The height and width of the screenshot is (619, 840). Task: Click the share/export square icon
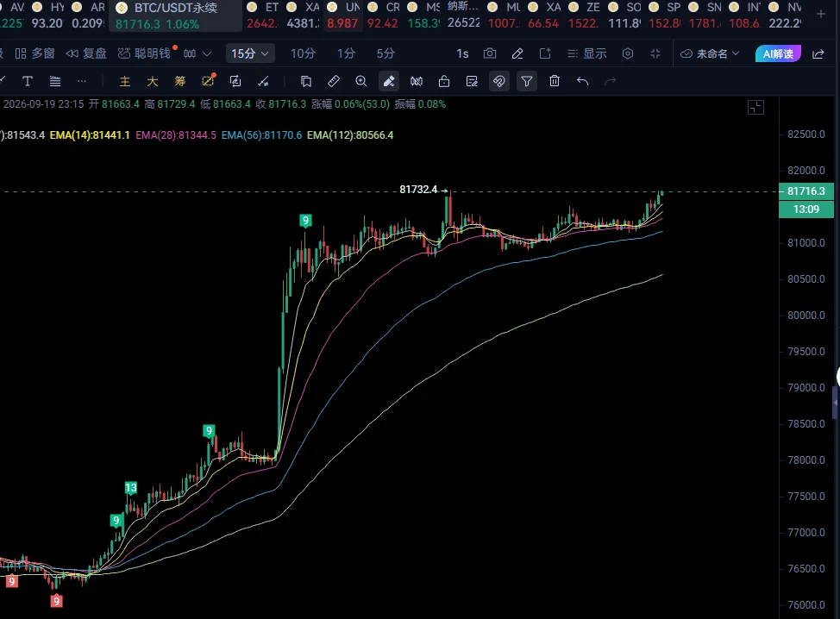tap(545, 53)
